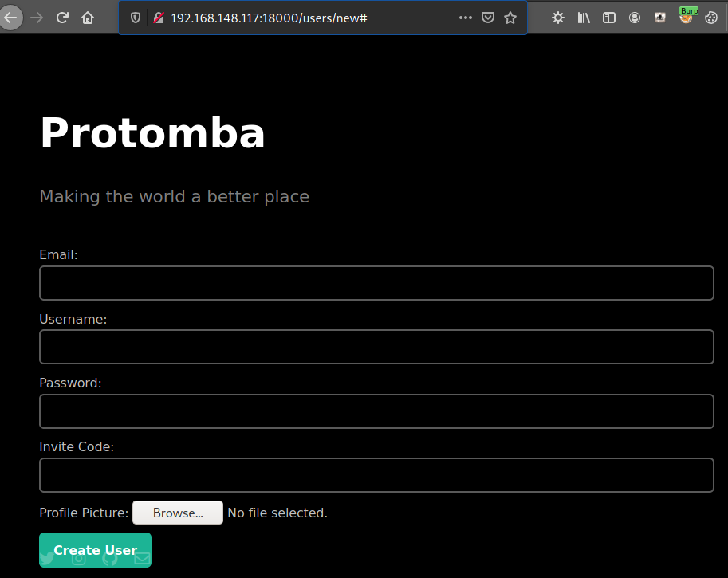Viewport: 728px width, 578px height.
Task: Click the sun-shaped extension icon
Action: (x=558, y=18)
